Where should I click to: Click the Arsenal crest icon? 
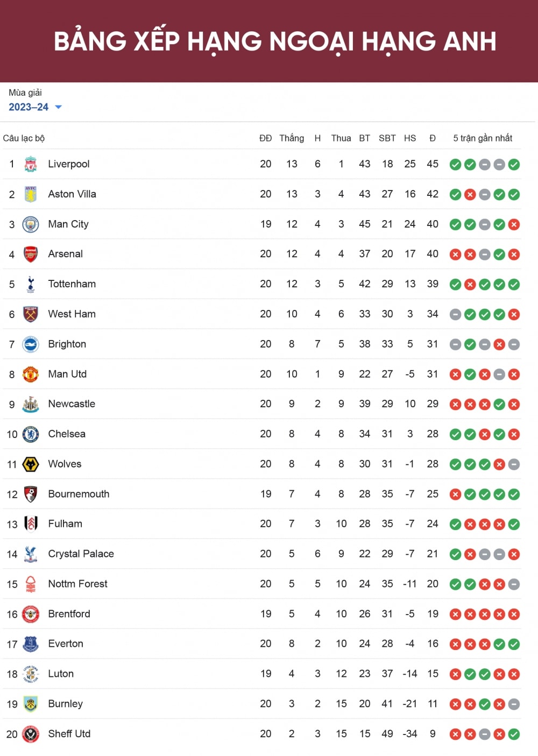coord(31,254)
